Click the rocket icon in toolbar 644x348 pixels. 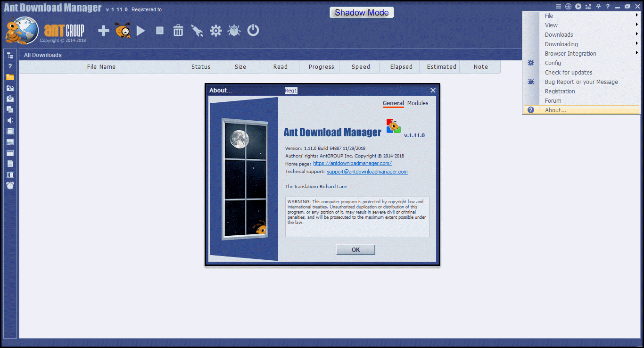tap(197, 31)
